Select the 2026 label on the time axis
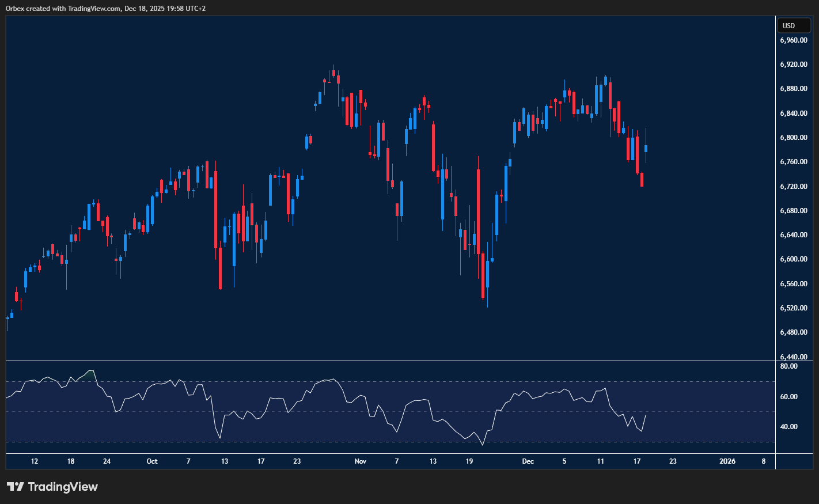The width and height of the screenshot is (819, 504). pos(727,461)
